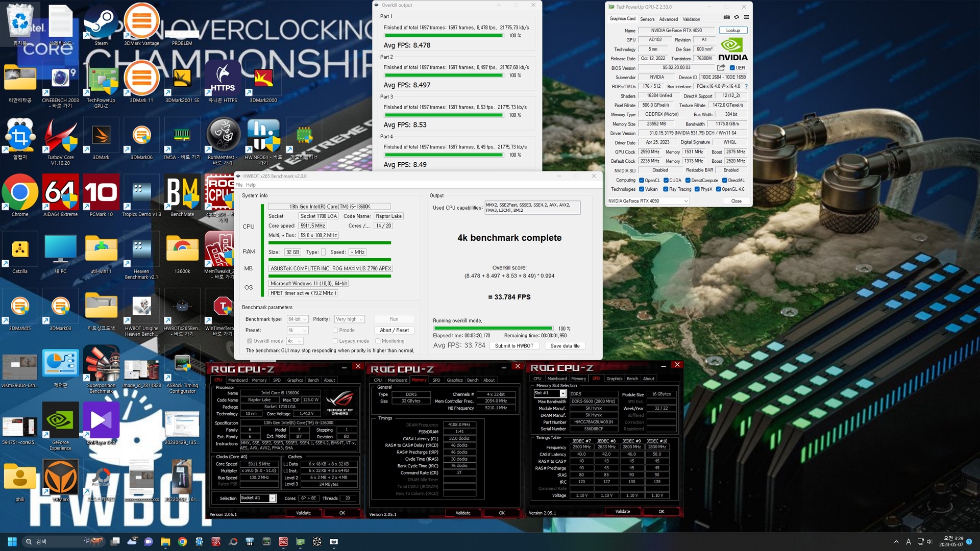Show hidden system tray icons chevron
The height and width of the screenshot is (551, 980).
point(896,542)
